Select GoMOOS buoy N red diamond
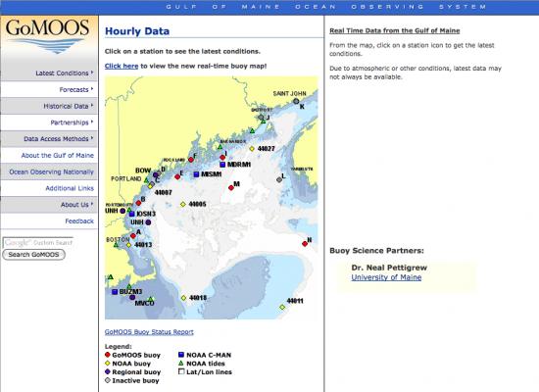This screenshot has height=392, width=539. 305,243
